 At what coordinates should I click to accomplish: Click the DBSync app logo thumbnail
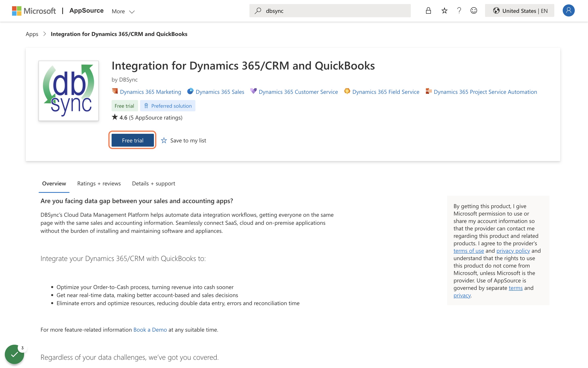69,91
